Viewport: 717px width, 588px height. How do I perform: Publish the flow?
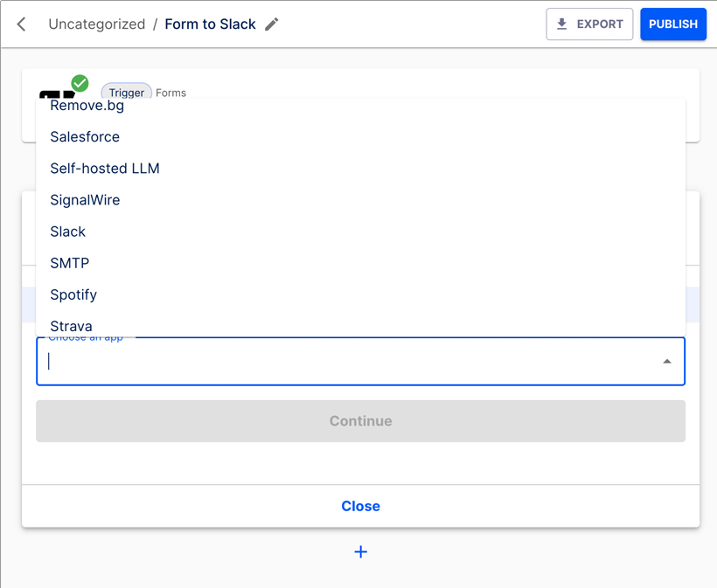[x=673, y=24]
